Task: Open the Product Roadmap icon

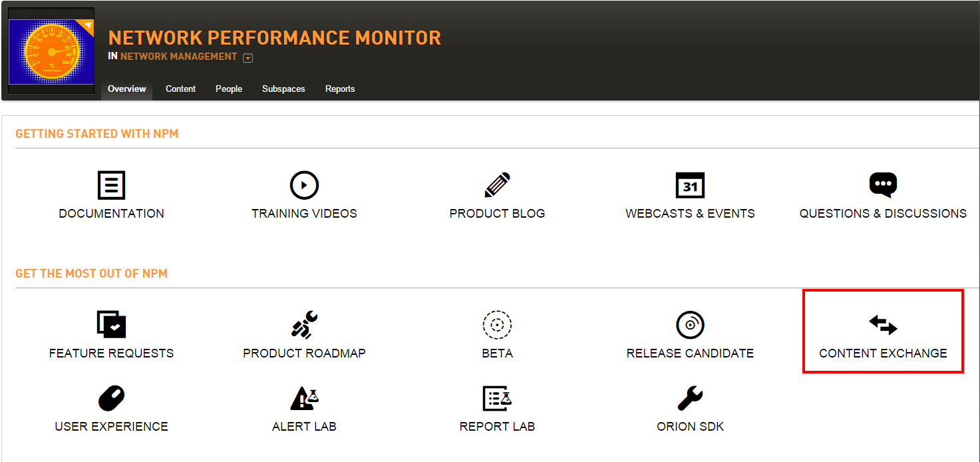Action: pos(305,325)
